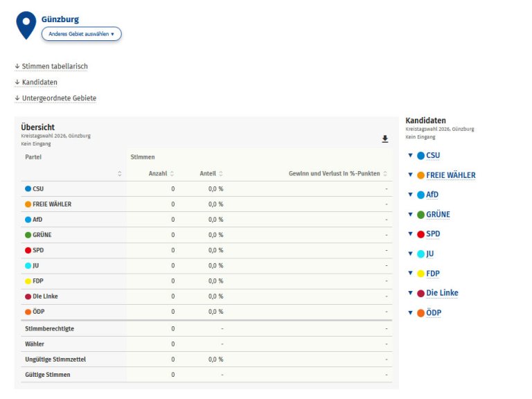Expand JU candidates list
This screenshot has width=532, height=399.
(x=429, y=254)
